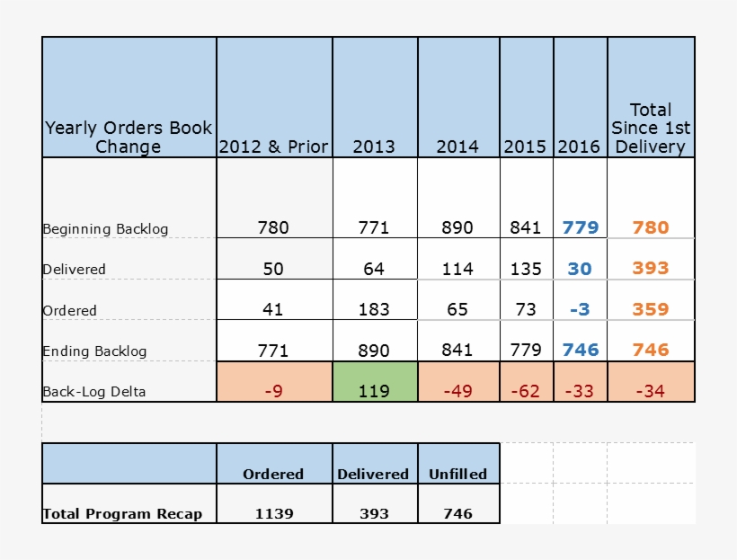737x560 pixels.
Task: Click the green 119 Back-Log Delta cell
Action: tap(374, 391)
